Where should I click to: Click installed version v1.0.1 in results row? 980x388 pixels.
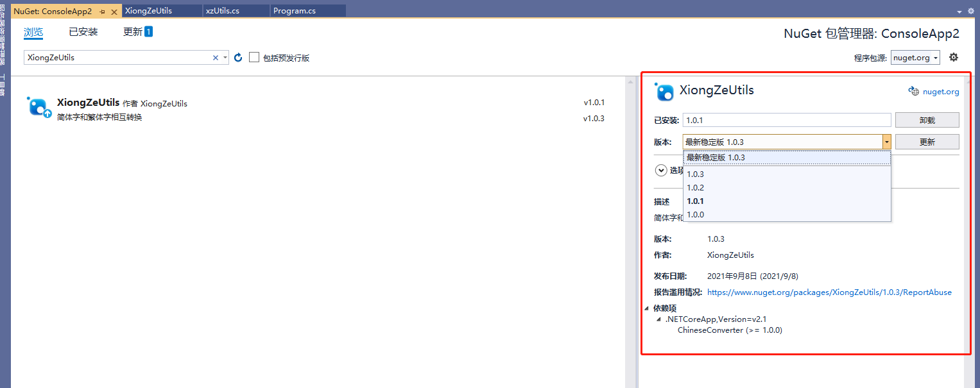pyautogui.click(x=594, y=103)
